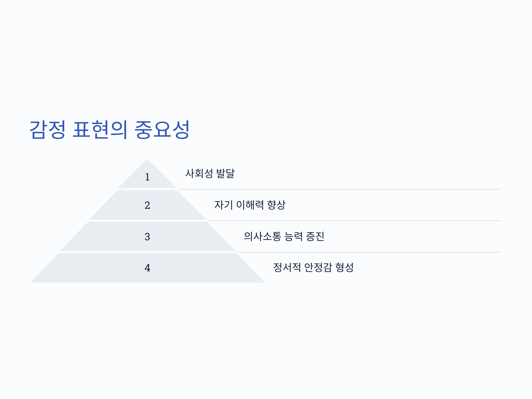This screenshot has height=399, width=532.
Task: Select the word 발달 beside tier 1
Action: pyautogui.click(x=225, y=173)
